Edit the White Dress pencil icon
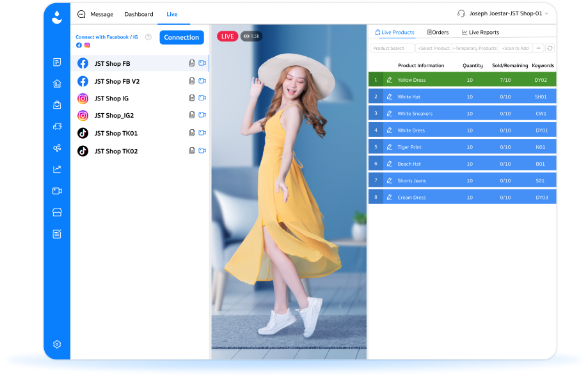 click(390, 130)
